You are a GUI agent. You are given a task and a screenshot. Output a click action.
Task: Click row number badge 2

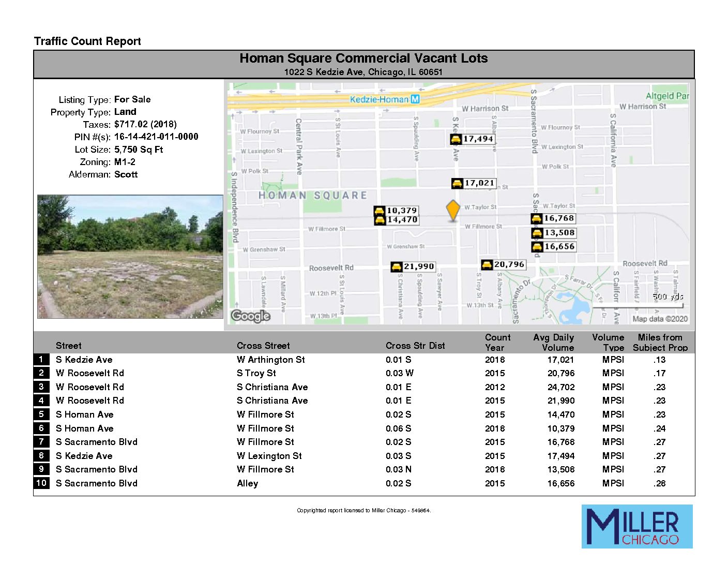click(41, 373)
